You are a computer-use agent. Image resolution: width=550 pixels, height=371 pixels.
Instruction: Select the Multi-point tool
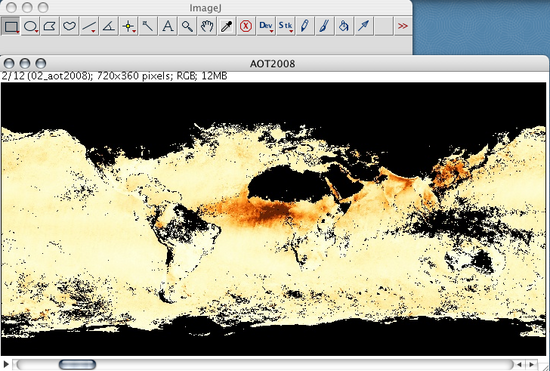[x=128, y=26]
